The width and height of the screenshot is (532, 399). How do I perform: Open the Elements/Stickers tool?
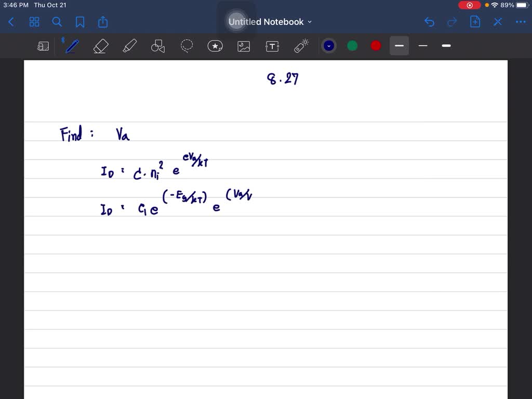point(215,46)
